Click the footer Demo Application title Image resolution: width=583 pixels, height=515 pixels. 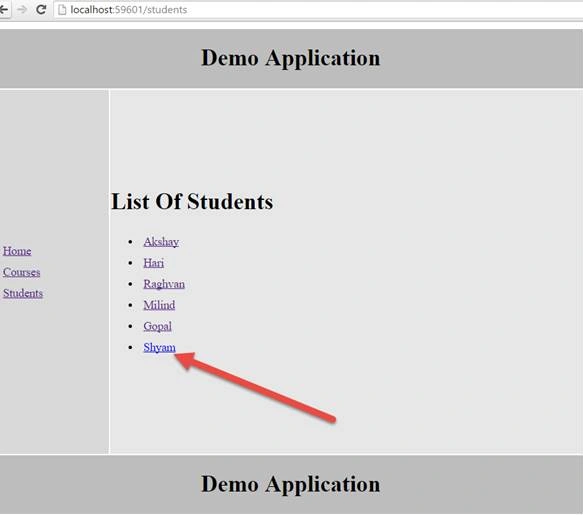click(291, 484)
